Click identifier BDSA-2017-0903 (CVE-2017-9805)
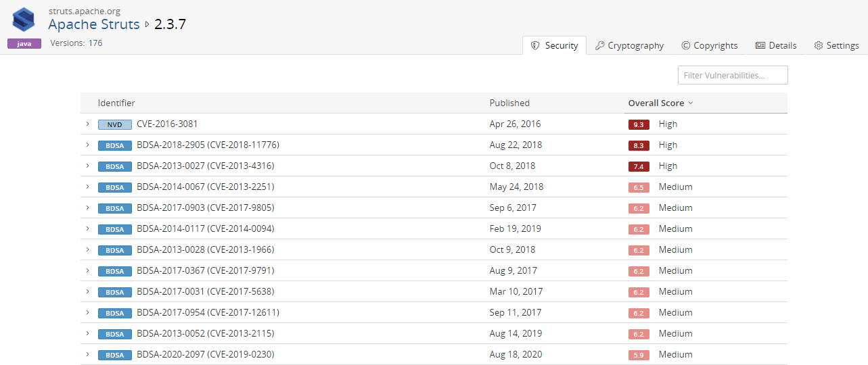The width and height of the screenshot is (868, 365). tap(206, 208)
